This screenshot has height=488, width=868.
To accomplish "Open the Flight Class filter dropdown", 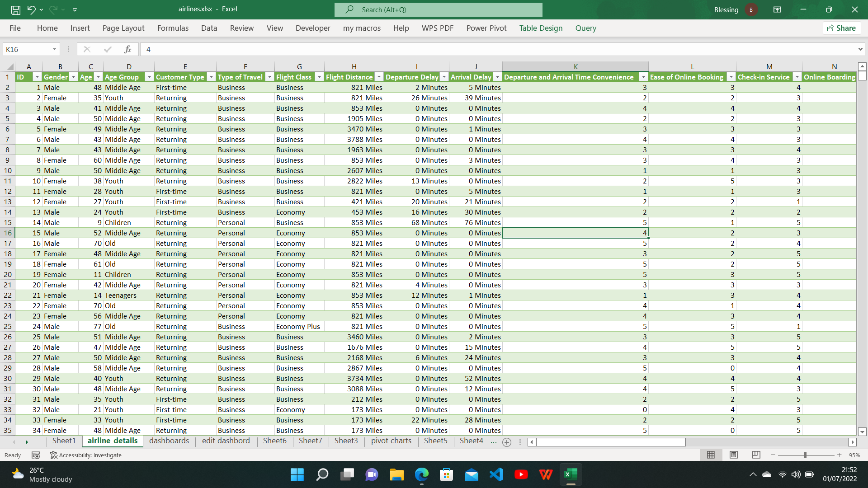I will coord(319,77).
